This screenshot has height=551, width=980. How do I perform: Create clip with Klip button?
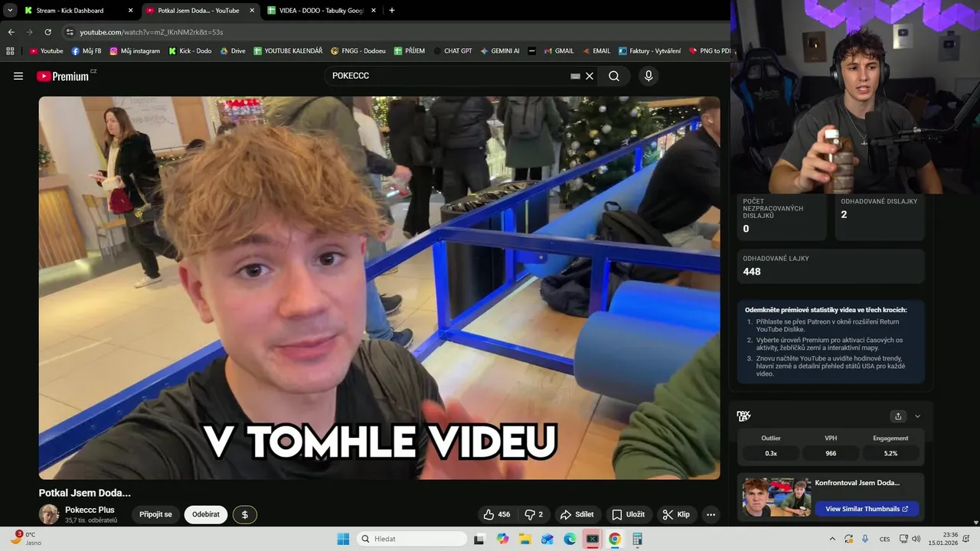pos(676,514)
